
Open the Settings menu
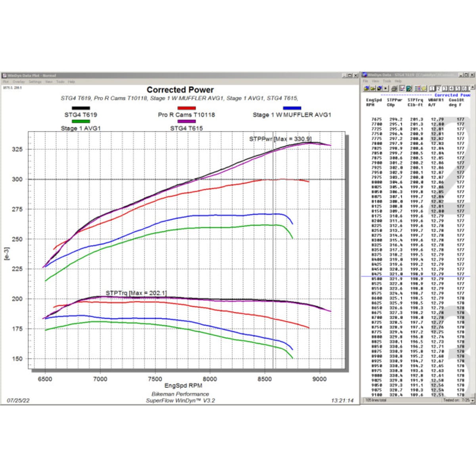tap(35, 81)
